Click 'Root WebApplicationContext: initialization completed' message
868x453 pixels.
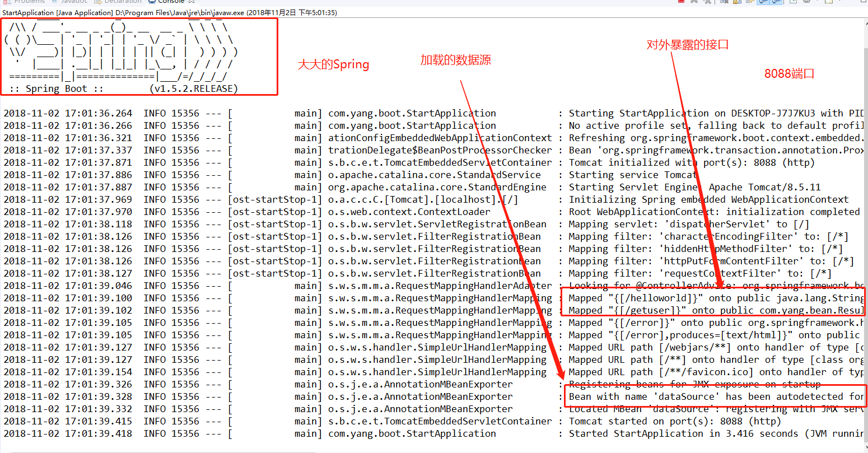tap(714, 212)
